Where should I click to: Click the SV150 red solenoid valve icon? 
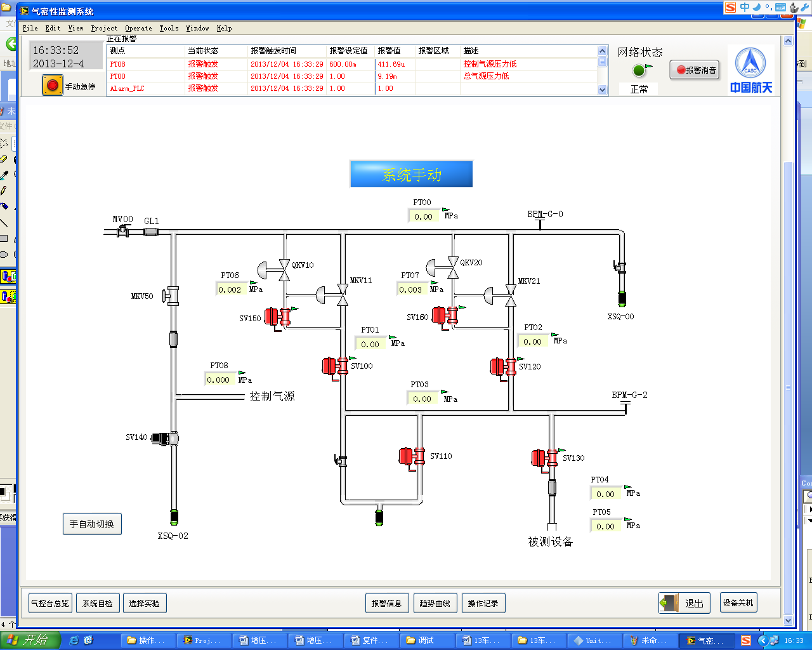(277, 317)
